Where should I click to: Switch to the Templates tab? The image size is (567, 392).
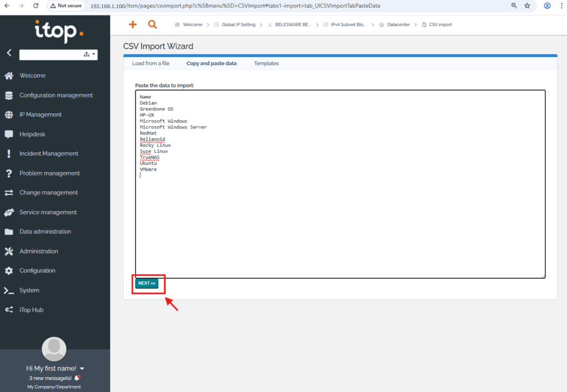click(266, 64)
